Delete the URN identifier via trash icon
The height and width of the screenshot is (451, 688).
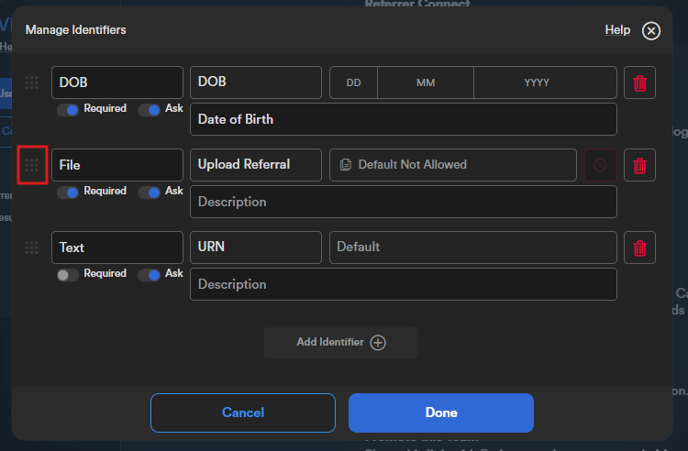coord(640,247)
